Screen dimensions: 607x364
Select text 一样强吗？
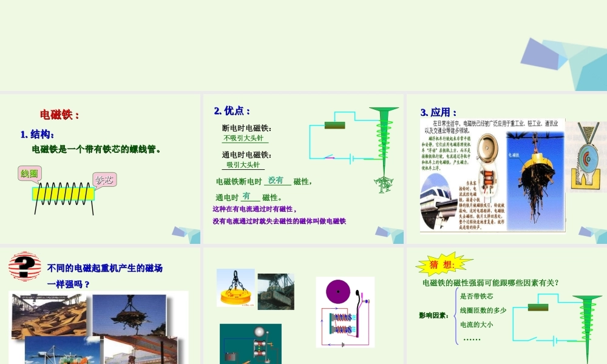point(68,285)
